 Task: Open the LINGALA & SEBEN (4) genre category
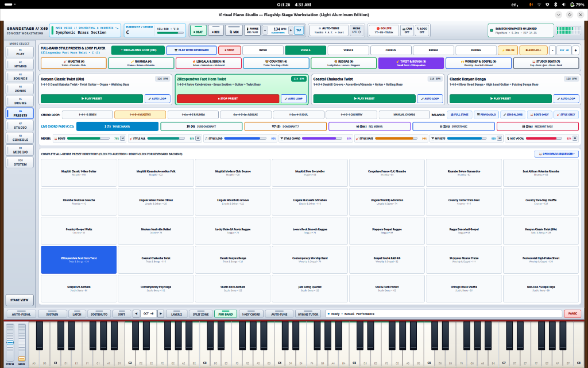pyautogui.click(x=208, y=63)
